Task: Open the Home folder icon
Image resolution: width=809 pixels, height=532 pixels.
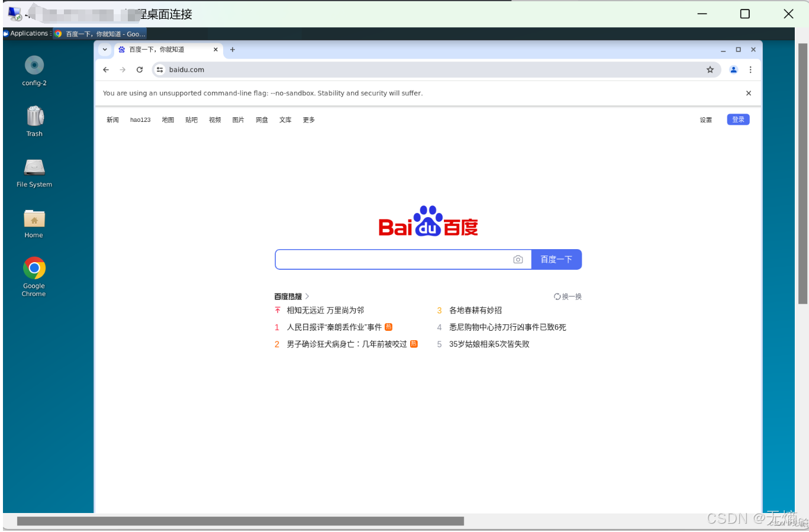Action: coord(34,223)
